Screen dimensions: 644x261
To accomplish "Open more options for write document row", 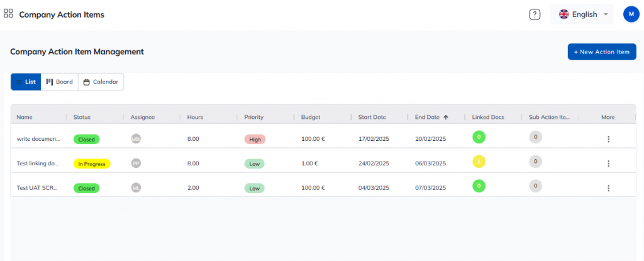I will (x=608, y=139).
